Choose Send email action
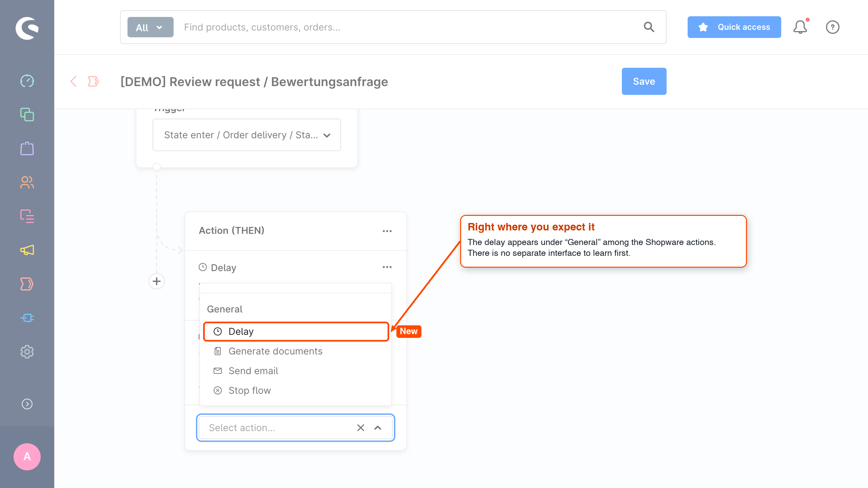This screenshot has height=488, width=868. click(296, 371)
